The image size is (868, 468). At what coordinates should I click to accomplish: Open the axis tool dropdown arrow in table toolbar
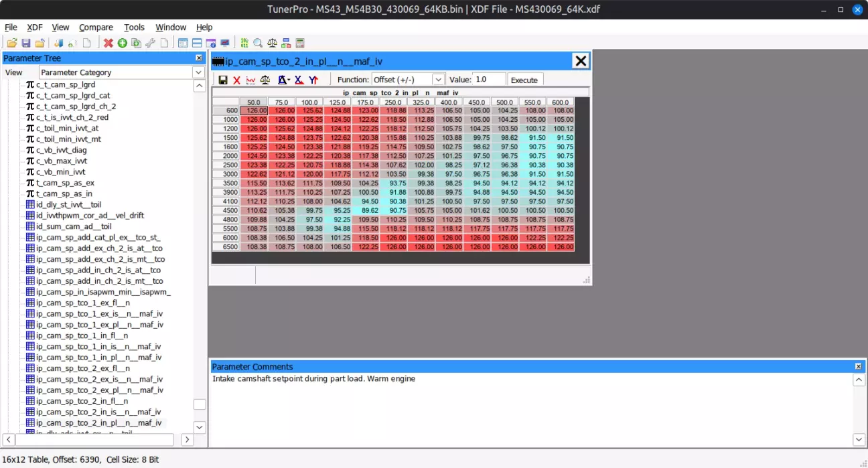[287, 80]
